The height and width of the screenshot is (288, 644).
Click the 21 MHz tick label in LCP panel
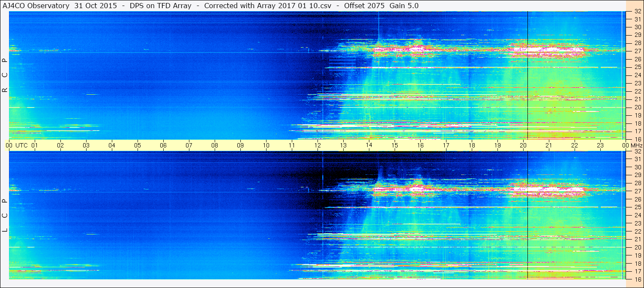637,239
